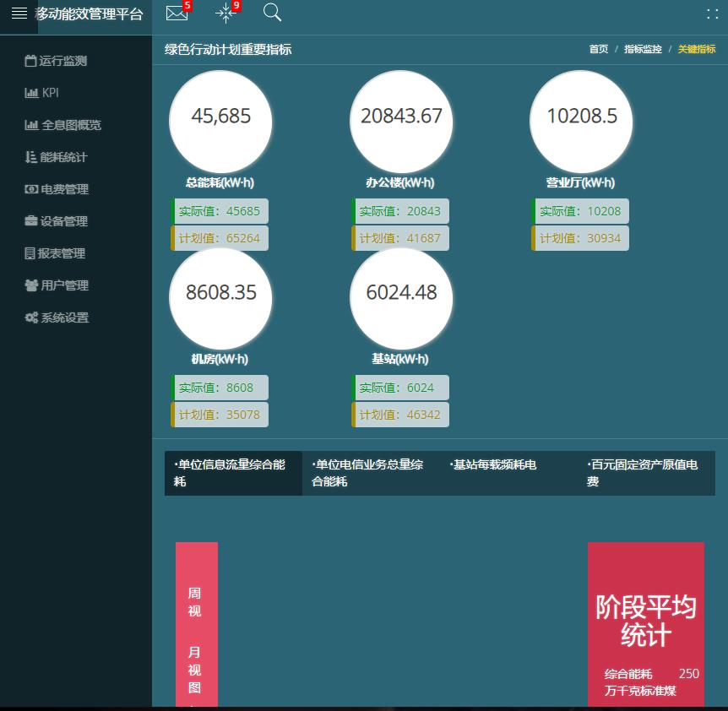Click the 机房(kW·h) caption

(220, 359)
